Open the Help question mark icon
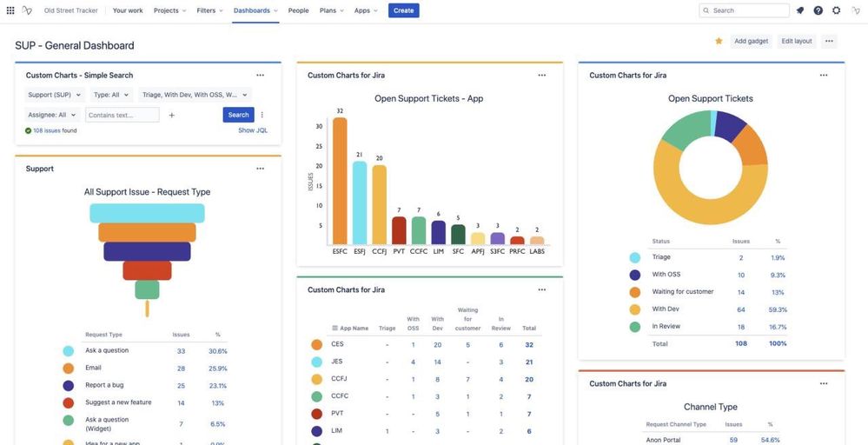 click(x=818, y=10)
